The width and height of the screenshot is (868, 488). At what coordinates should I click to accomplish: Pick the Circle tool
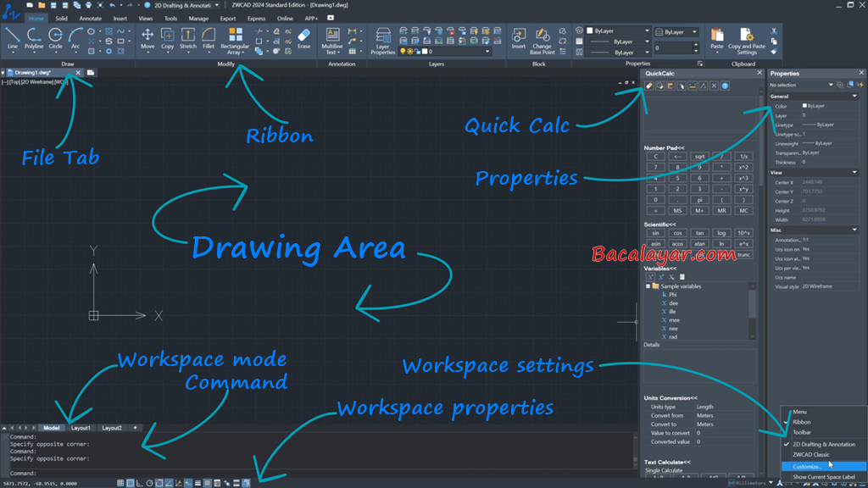click(x=56, y=37)
